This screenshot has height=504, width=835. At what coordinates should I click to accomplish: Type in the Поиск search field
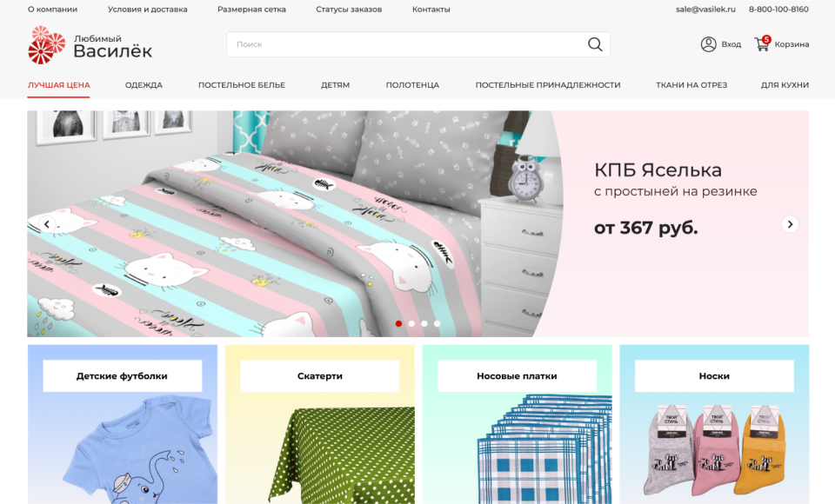(x=404, y=44)
